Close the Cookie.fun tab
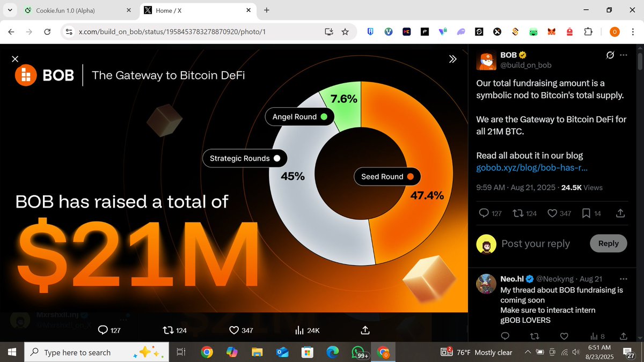644x362 pixels. coord(128,10)
